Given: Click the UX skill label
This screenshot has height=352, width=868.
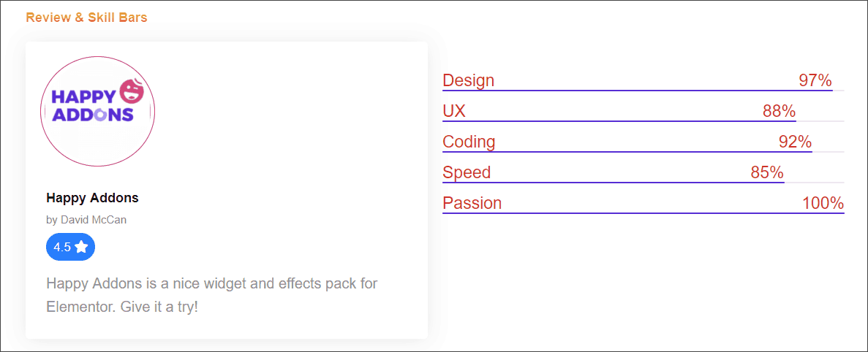Looking at the screenshot, I should point(454,111).
